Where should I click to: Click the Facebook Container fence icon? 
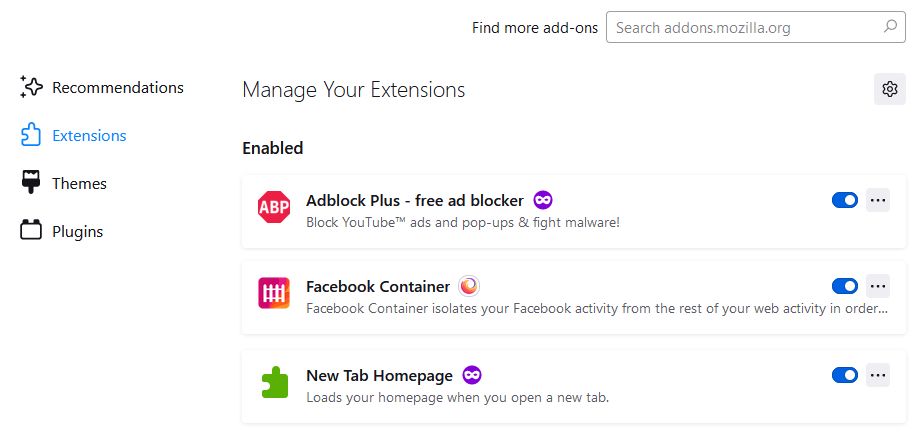(x=274, y=293)
